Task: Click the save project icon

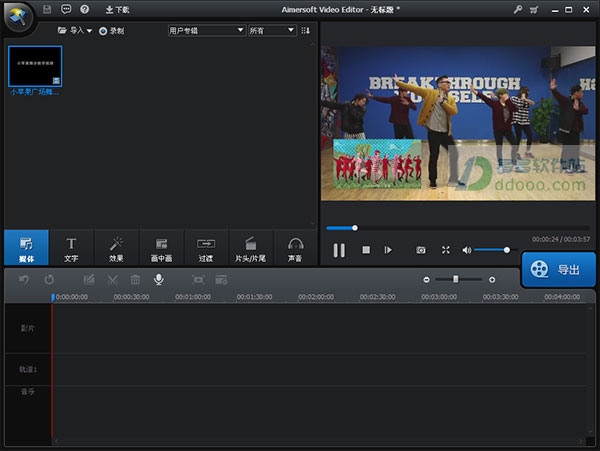Action: (x=47, y=10)
